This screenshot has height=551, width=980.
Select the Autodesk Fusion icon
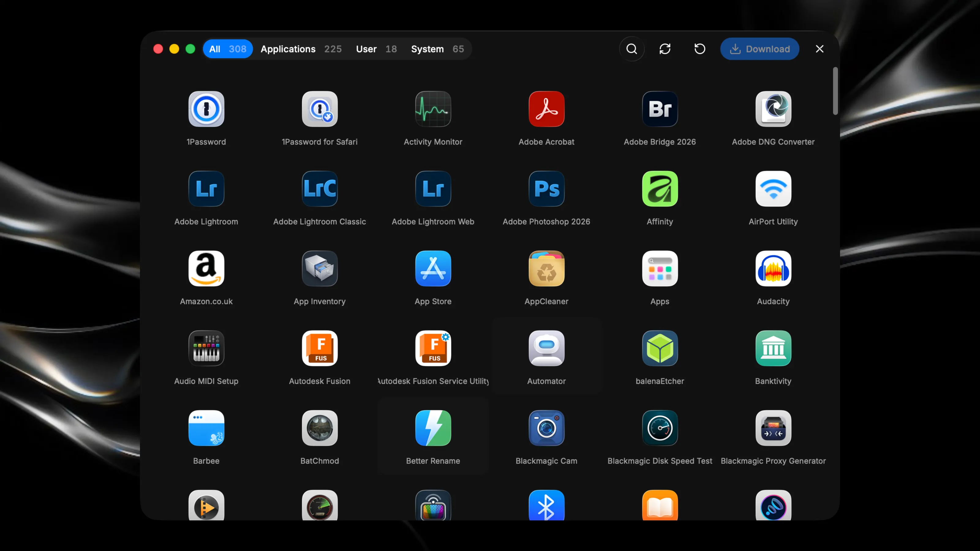[319, 348]
